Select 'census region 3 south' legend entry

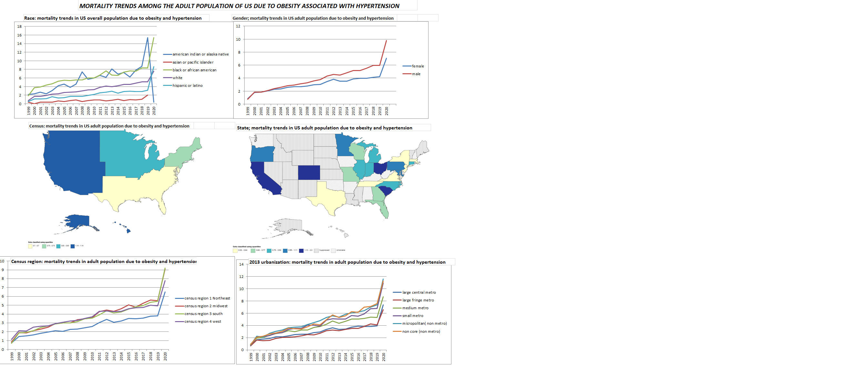[203, 314]
